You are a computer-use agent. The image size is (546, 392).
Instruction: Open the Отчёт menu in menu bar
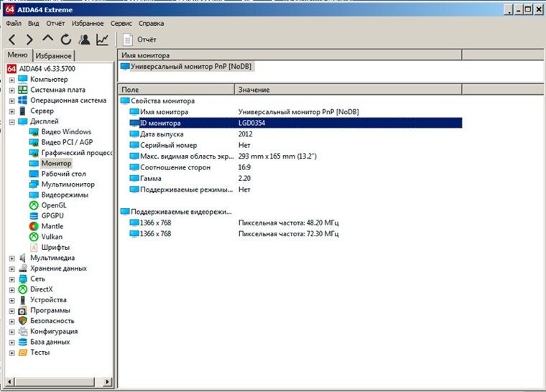(x=55, y=23)
